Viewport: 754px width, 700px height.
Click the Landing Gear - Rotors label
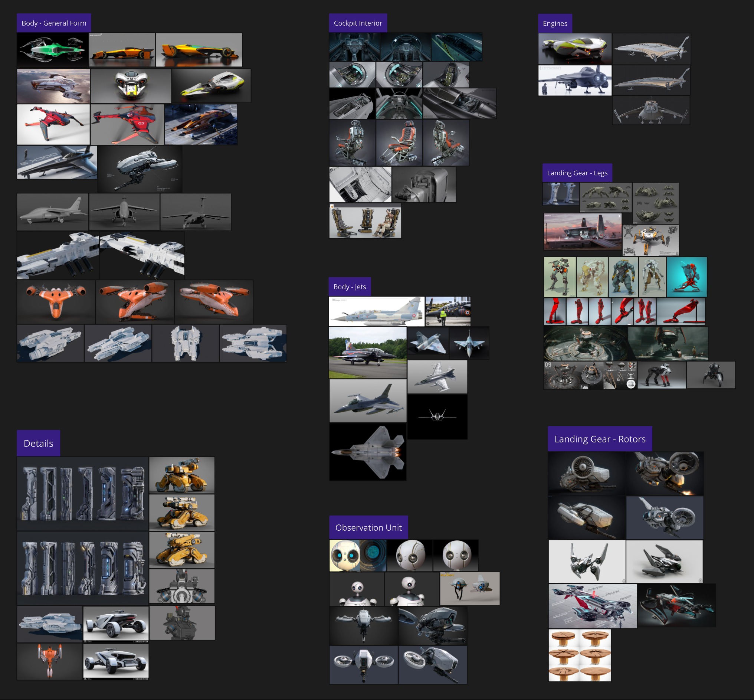(600, 439)
